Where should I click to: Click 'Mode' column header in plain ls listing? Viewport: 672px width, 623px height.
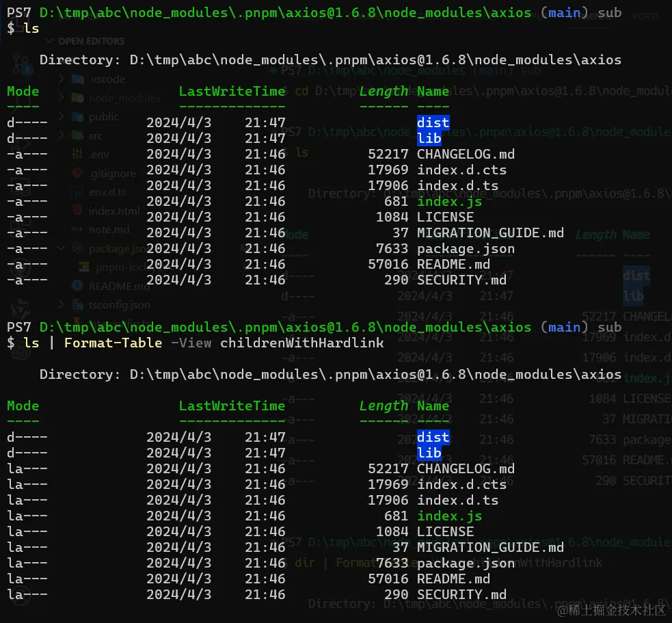tap(23, 91)
